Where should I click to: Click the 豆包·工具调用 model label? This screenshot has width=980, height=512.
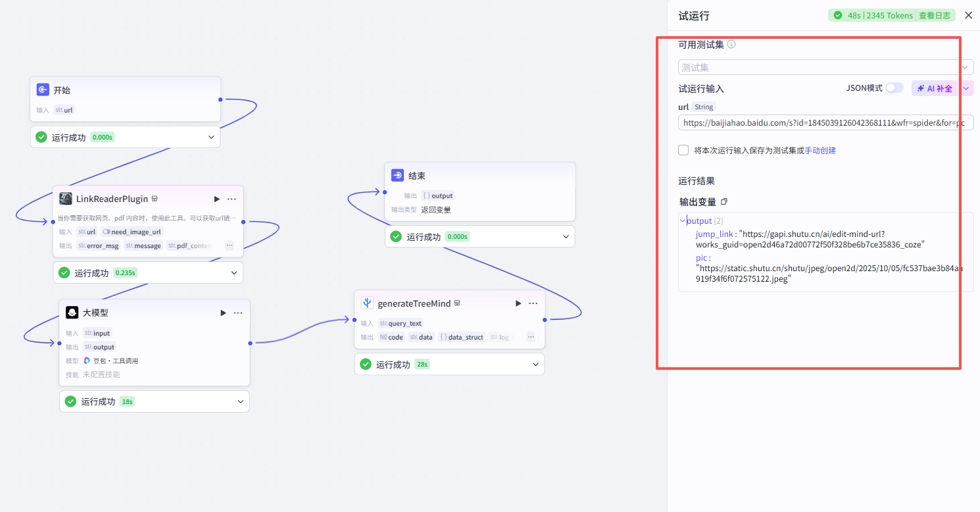pyautogui.click(x=116, y=361)
